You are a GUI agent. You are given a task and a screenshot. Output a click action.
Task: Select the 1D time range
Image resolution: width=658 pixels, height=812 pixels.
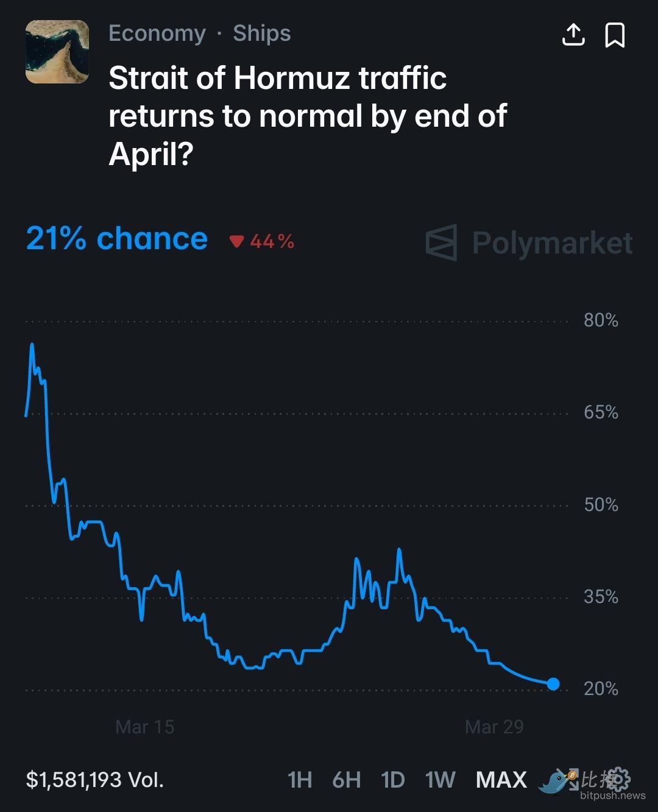(x=392, y=780)
